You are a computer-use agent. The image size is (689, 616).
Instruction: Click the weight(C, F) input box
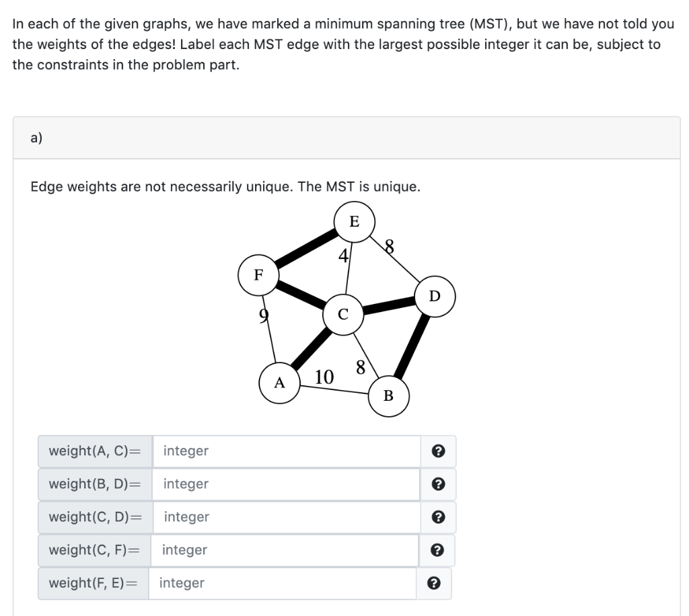(283, 550)
